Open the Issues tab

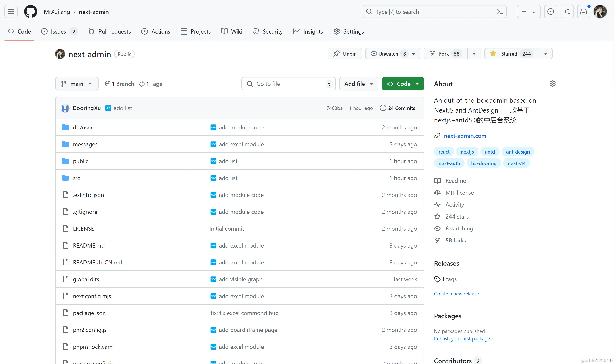[x=59, y=31]
